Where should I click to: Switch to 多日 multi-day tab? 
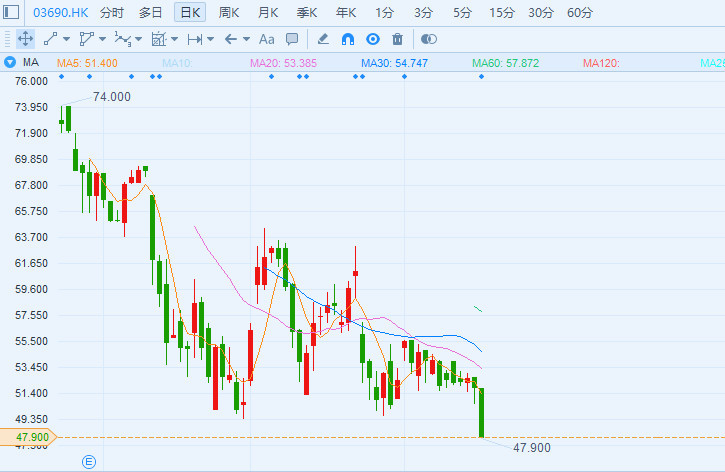[x=150, y=13]
